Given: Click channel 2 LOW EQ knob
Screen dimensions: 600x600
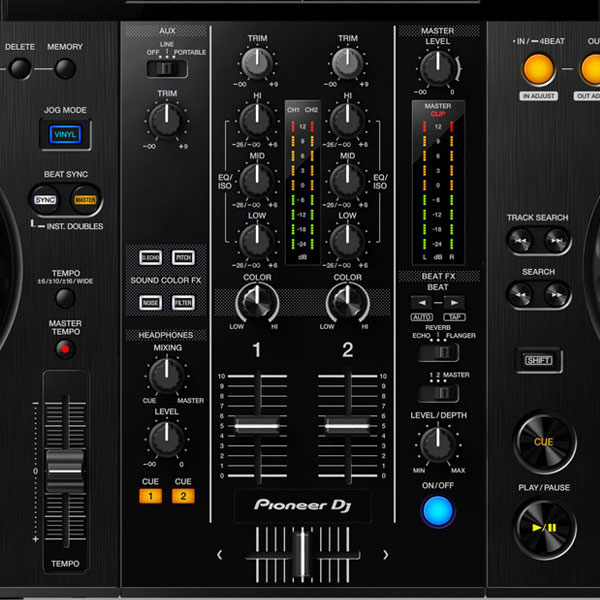Looking at the screenshot, I should pyautogui.click(x=347, y=241).
